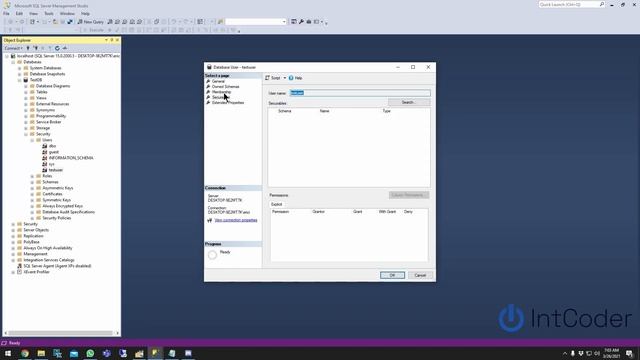
Task: Click the Refresh icon in Object Explorer
Action: pos(57,48)
